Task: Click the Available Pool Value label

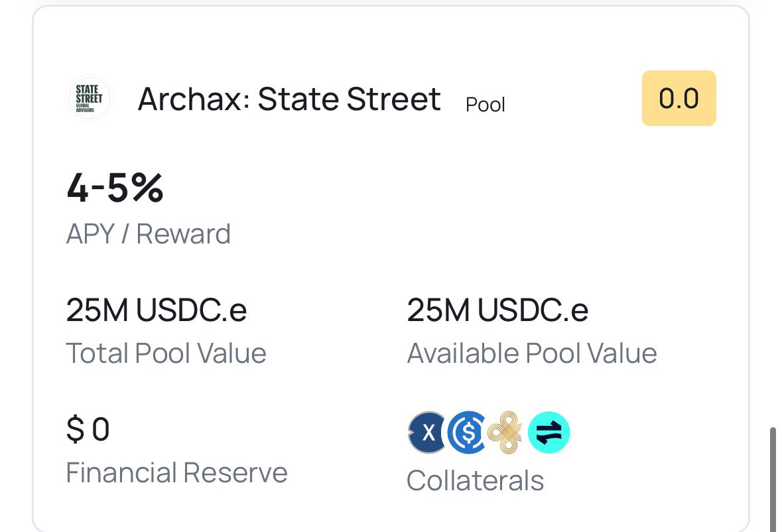Action: [x=531, y=354]
